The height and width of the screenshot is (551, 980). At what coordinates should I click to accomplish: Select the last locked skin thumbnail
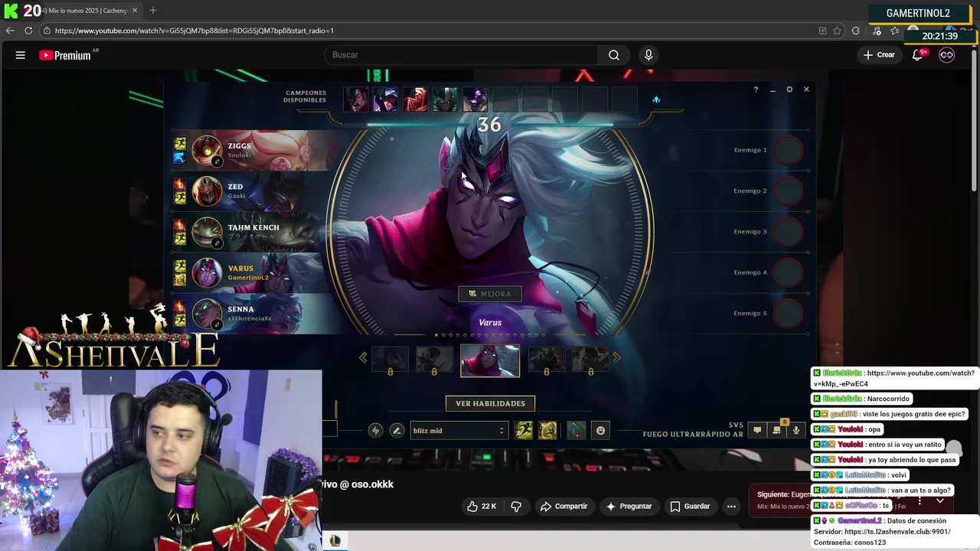(590, 360)
